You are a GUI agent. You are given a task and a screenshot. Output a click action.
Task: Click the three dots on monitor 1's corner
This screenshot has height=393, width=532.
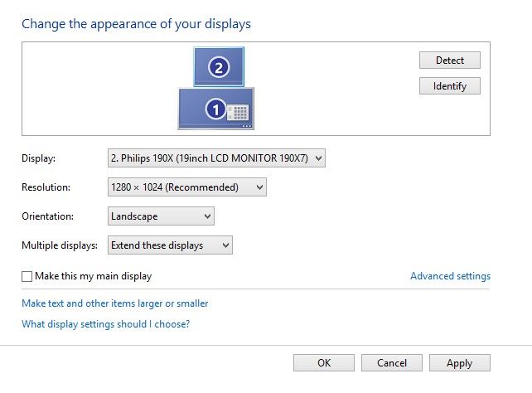pos(246,126)
